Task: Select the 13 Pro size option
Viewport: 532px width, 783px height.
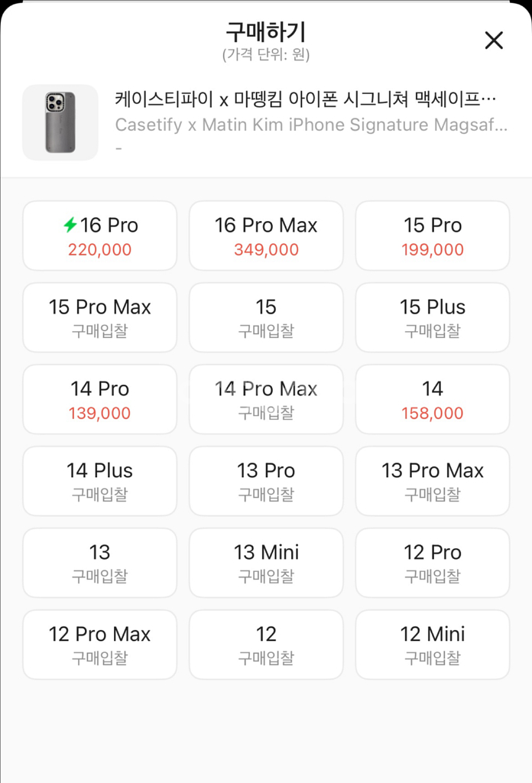Action: coord(266,482)
